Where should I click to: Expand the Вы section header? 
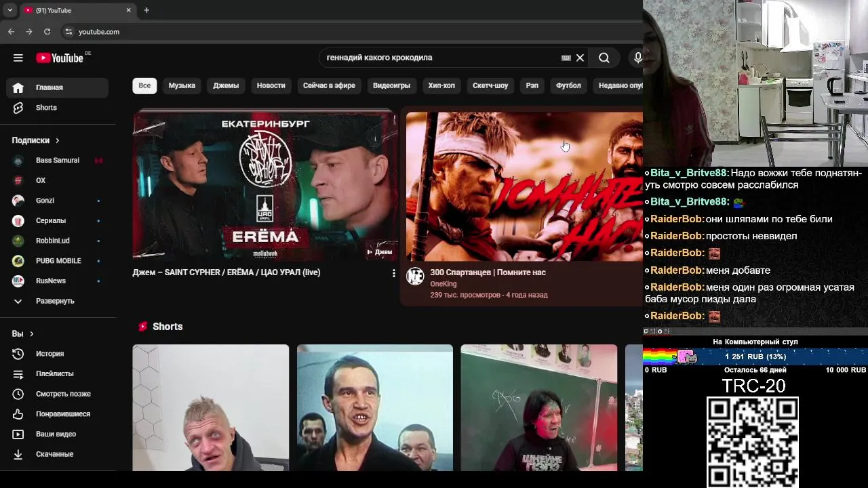point(22,333)
